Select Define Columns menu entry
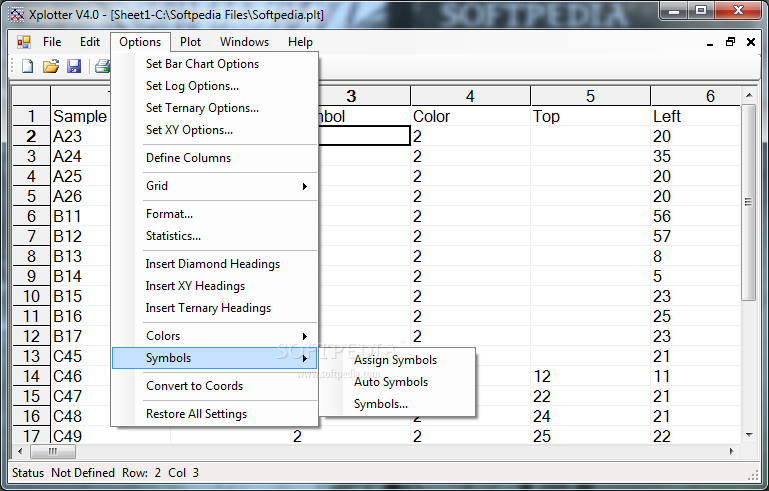 point(215,158)
